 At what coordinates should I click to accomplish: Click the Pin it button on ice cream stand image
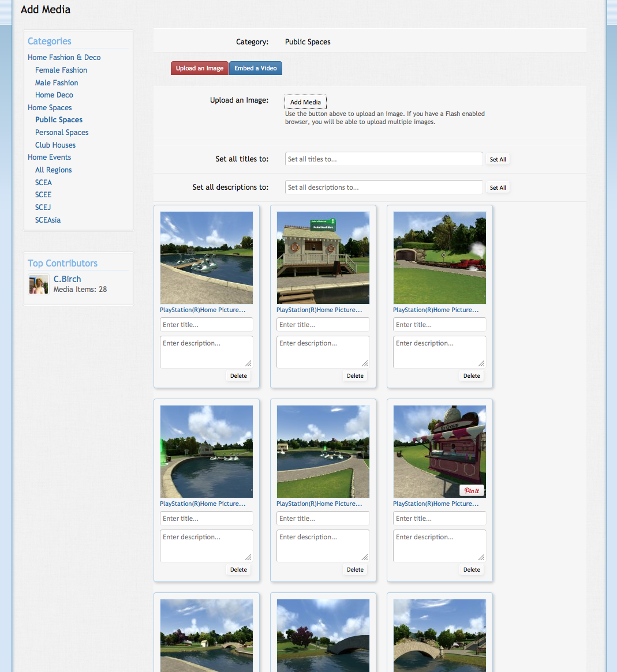[472, 490]
